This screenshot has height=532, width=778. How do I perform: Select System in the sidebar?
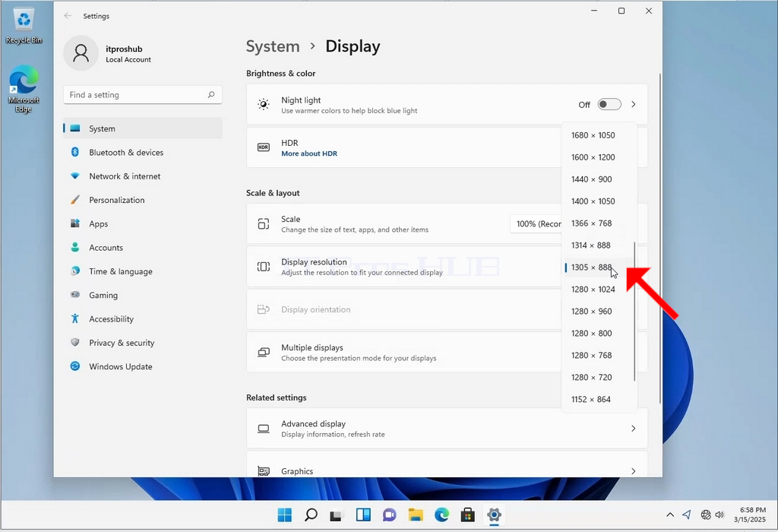[143, 128]
